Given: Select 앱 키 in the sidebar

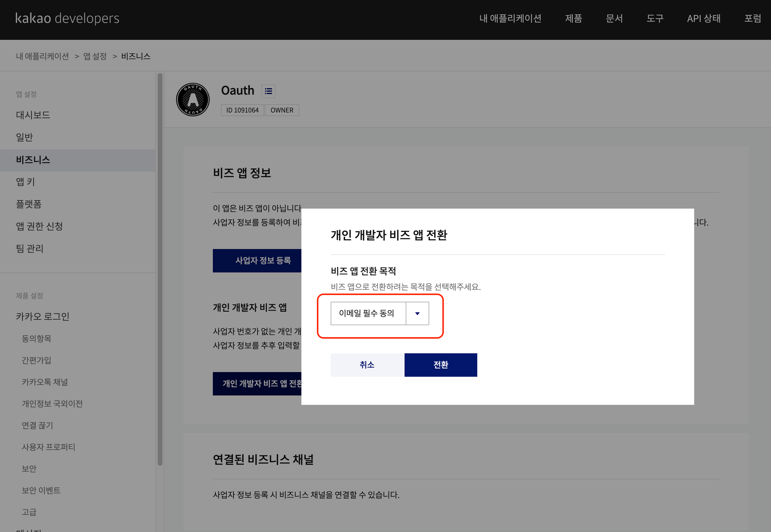Looking at the screenshot, I should (x=25, y=182).
